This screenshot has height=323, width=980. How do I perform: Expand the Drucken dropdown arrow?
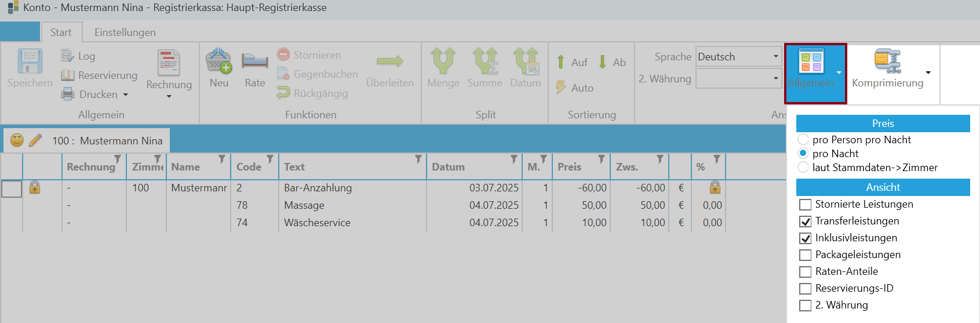(x=126, y=95)
